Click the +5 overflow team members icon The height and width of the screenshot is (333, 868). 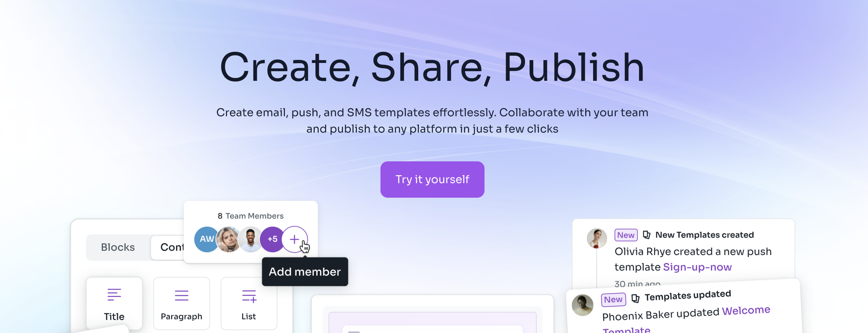pos(272,239)
